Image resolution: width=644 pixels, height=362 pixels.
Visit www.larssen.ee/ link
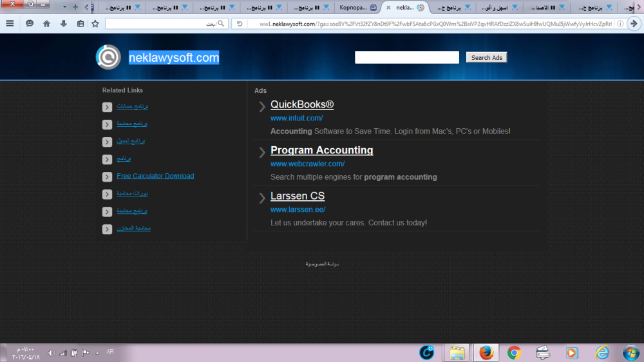click(x=298, y=209)
